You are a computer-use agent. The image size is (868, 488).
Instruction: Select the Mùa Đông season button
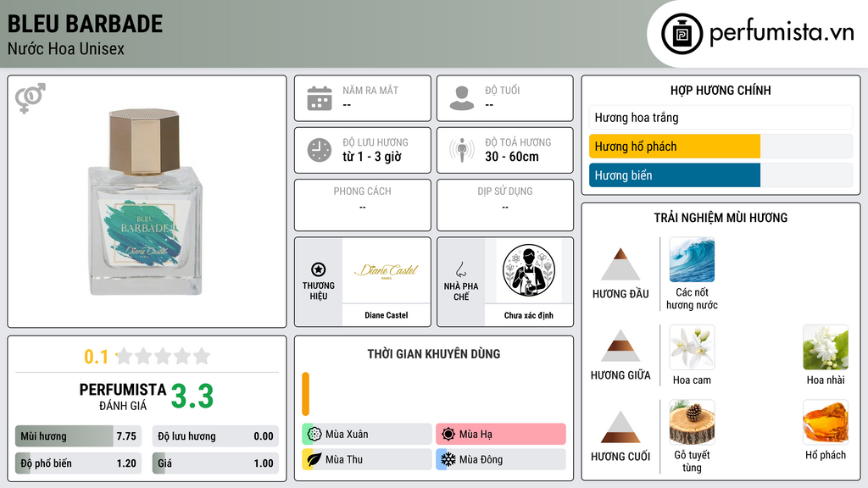[x=501, y=459]
